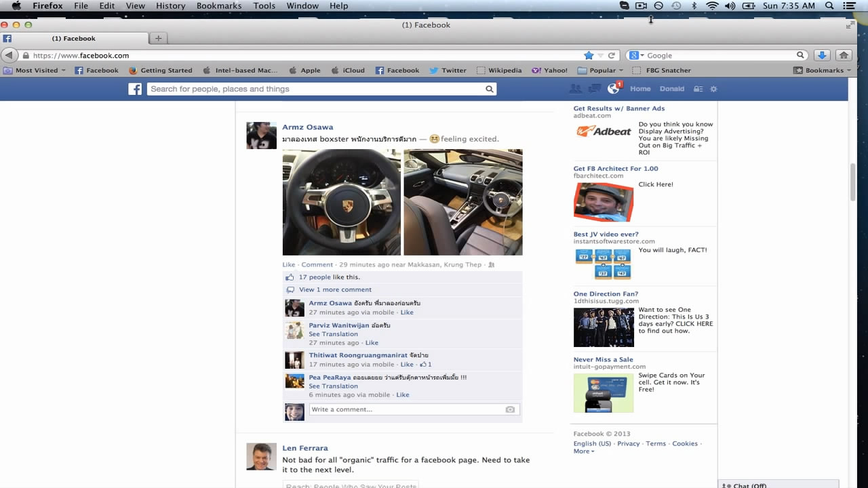Viewport: 868px width, 488px height.
Task: Click Wi-Fi status icon in menu bar
Action: tap(712, 5)
